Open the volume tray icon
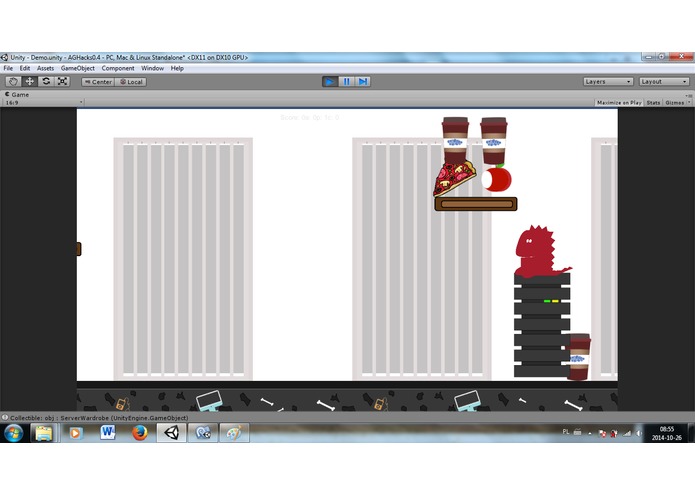This screenshot has height=494, width=695. (x=639, y=433)
